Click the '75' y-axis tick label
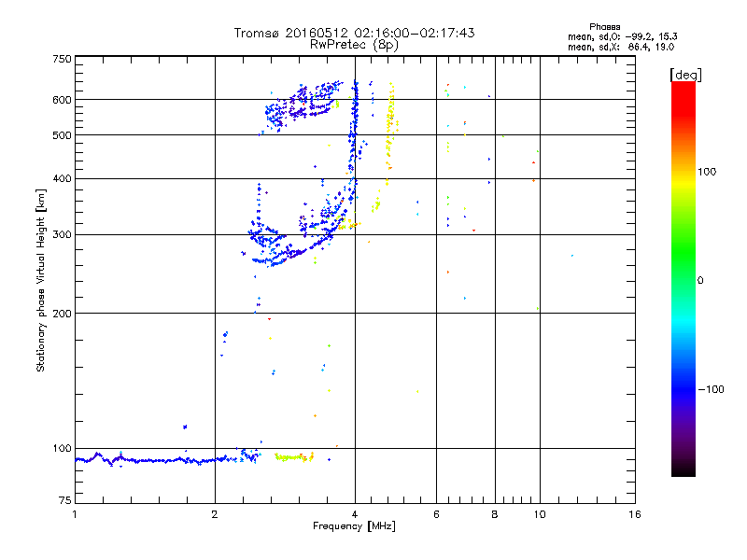The width and height of the screenshot is (747, 560). pyautogui.click(x=65, y=500)
